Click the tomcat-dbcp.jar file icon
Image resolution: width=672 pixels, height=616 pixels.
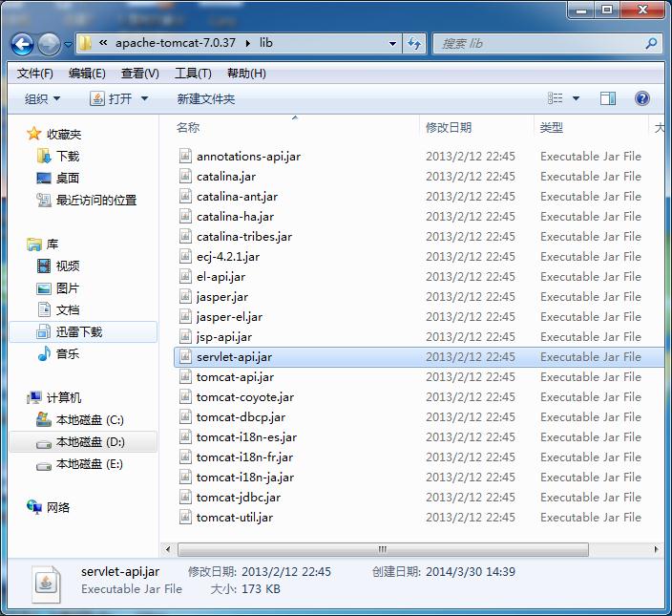185,417
